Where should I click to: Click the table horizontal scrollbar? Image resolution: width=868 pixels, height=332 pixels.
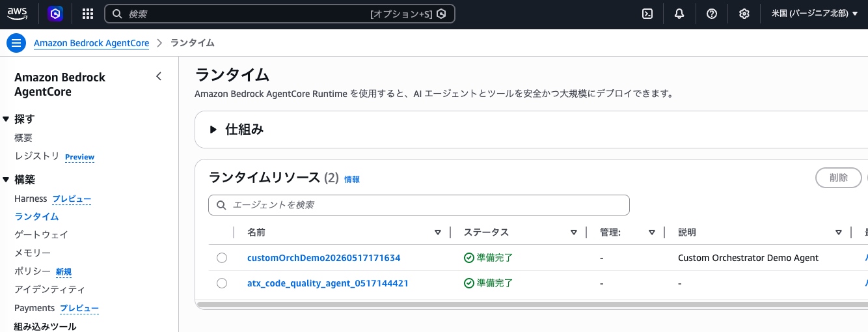click(x=532, y=304)
